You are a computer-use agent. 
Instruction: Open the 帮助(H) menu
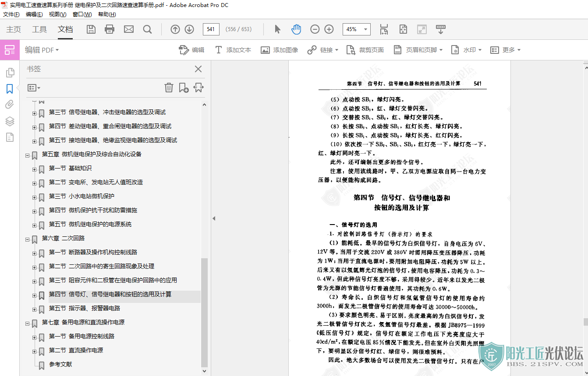pyautogui.click(x=107, y=14)
